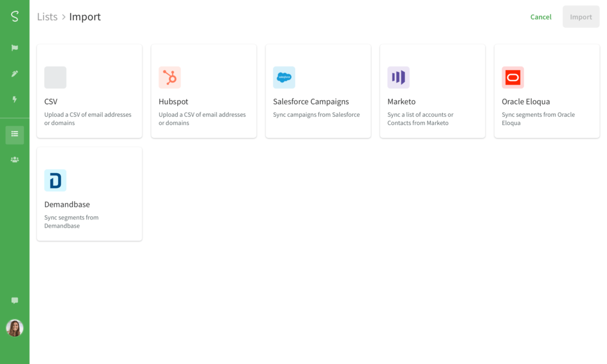
Task: Select the CSV card title
Action: tap(51, 101)
